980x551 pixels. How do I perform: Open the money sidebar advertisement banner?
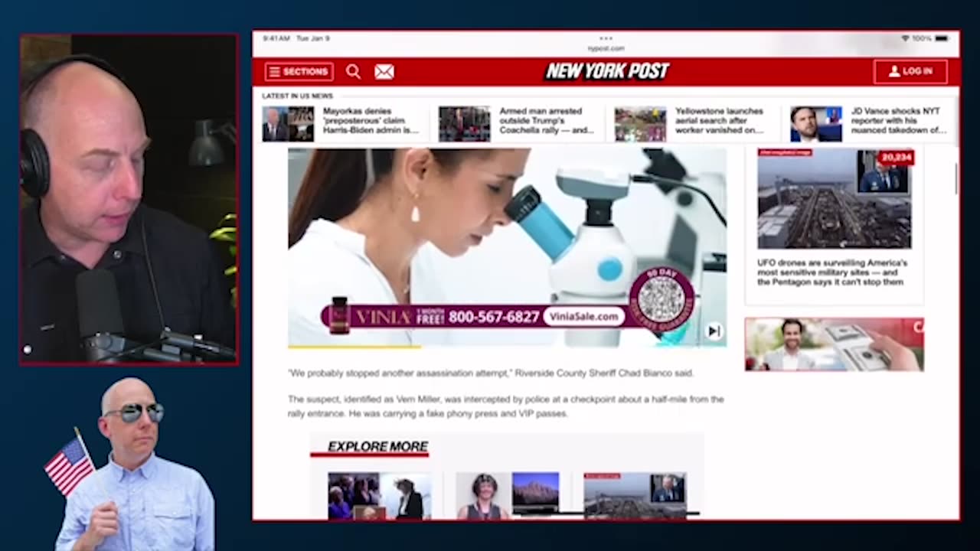tap(834, 344)
